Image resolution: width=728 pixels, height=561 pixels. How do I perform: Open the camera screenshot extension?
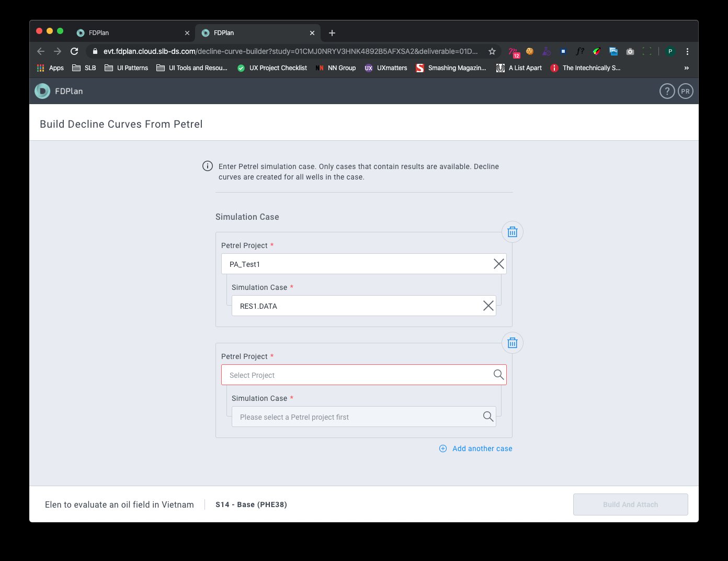(x=630, y=51)
